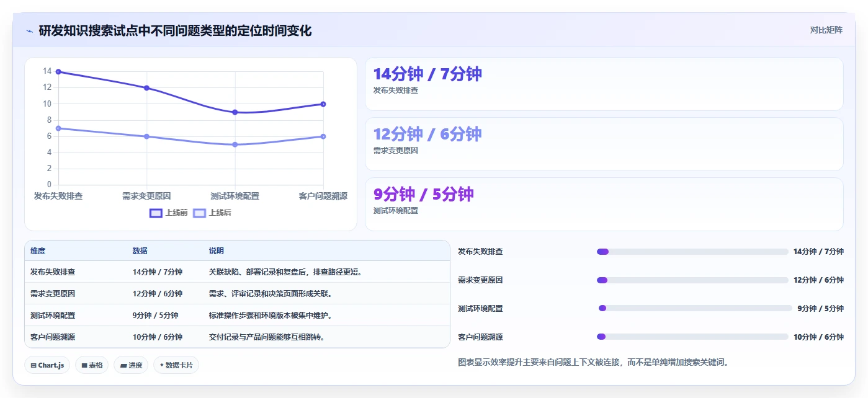Image resolution: width=868 pixels, height=398 pixels.
Task: Click progress row label 需求变更原因
Action: coord(480,280)
